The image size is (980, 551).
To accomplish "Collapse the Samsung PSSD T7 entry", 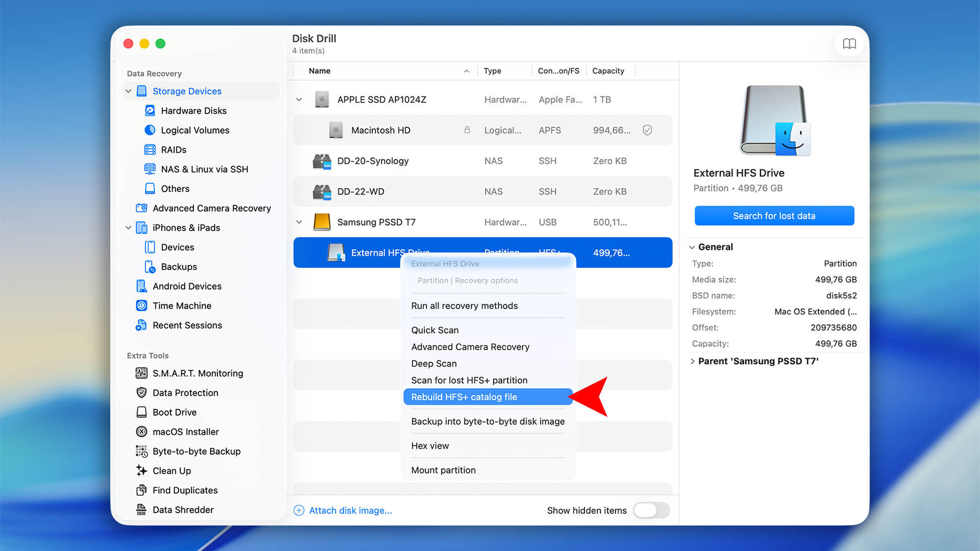I will pyautogui.click(x=299, y=222).
